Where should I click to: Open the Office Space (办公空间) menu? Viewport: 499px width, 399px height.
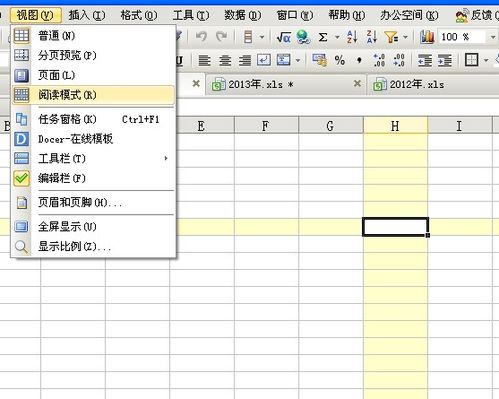[409, 15]
